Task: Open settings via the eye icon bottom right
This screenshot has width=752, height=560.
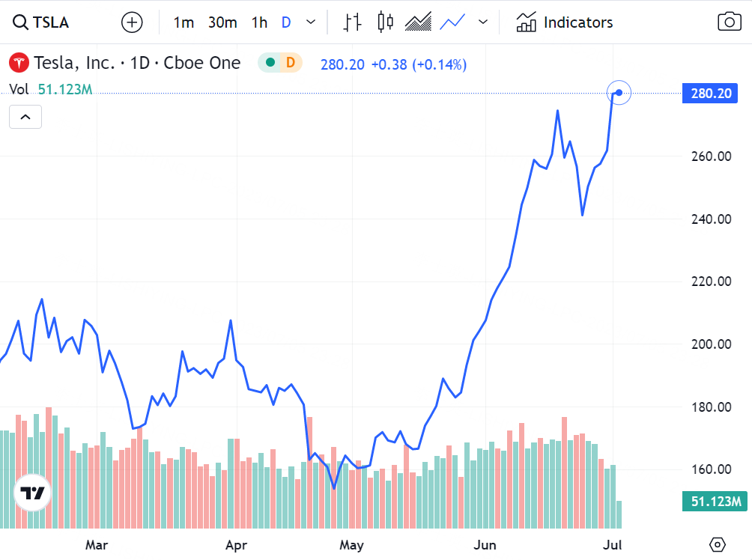Action: point(717,546)
